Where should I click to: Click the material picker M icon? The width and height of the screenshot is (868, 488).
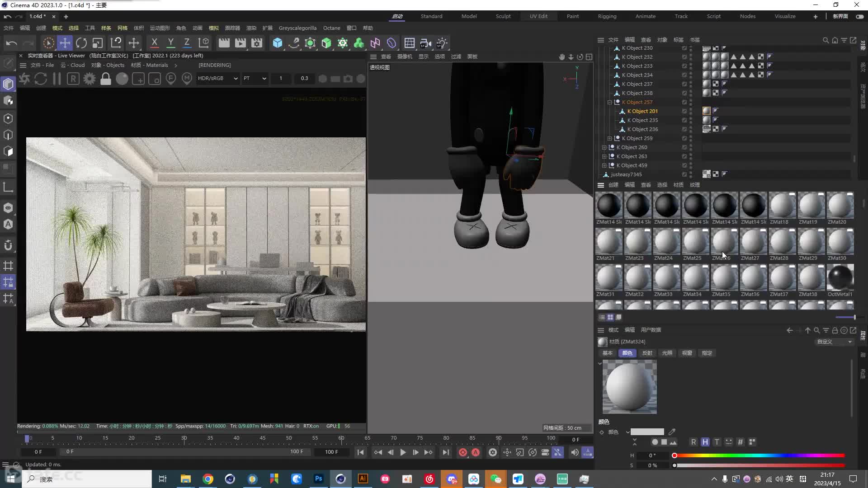click(x=187, y=79)
